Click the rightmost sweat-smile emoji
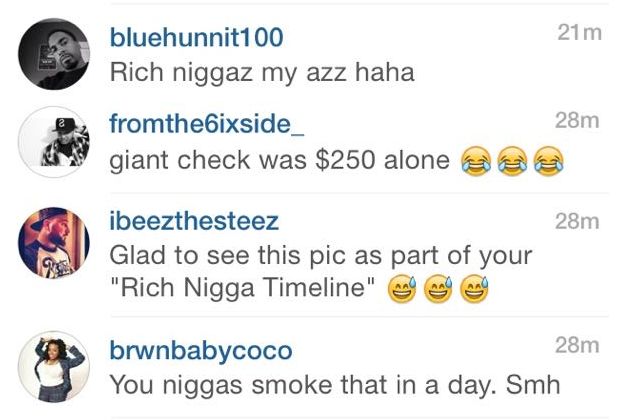635x420 pixels. coord(475,290)
